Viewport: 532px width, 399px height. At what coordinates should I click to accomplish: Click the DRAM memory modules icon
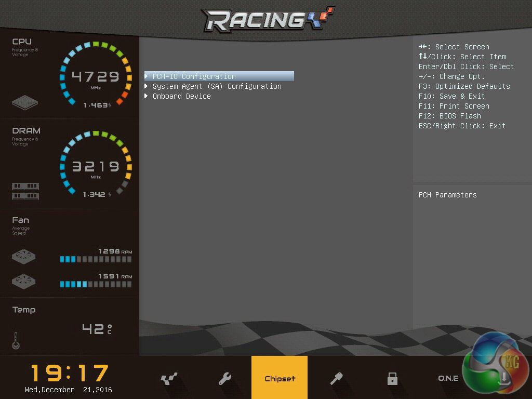(25, 191)
